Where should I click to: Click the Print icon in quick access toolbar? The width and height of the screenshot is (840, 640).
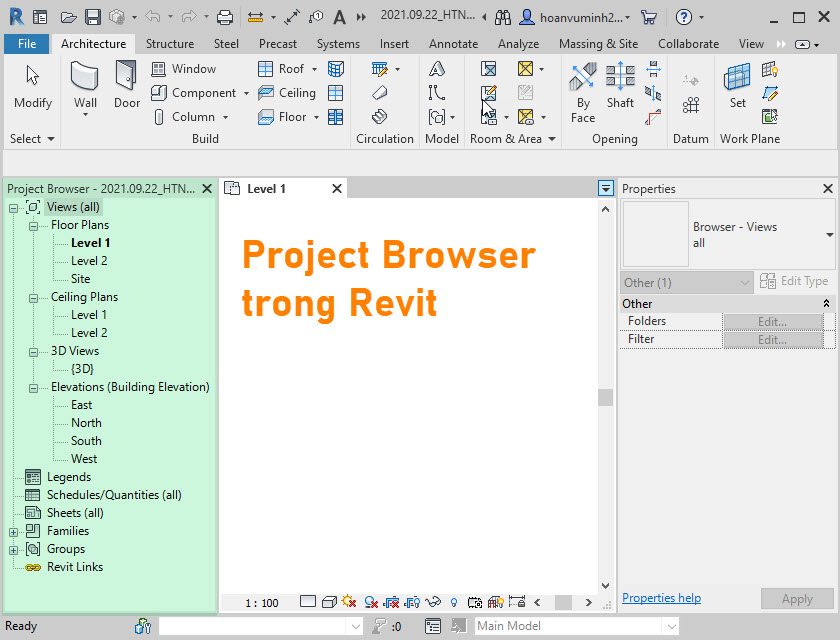click(x=225, y=17)
